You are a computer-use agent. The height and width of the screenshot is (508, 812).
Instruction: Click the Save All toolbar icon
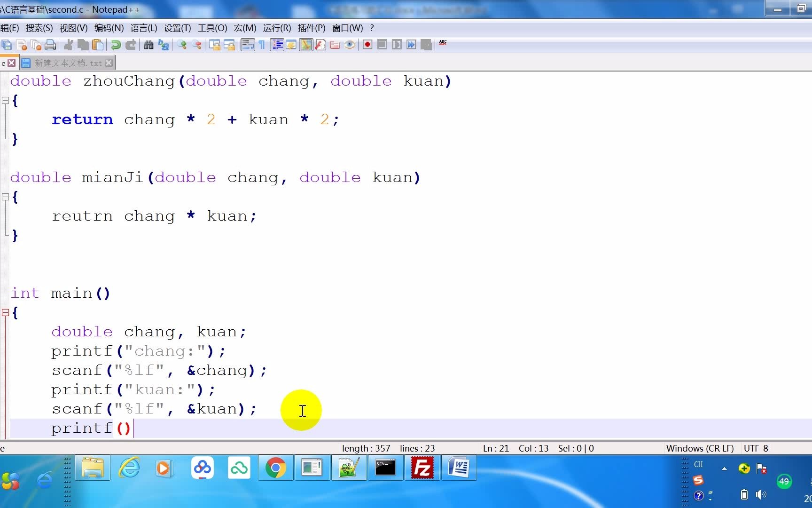coord(7,45)
